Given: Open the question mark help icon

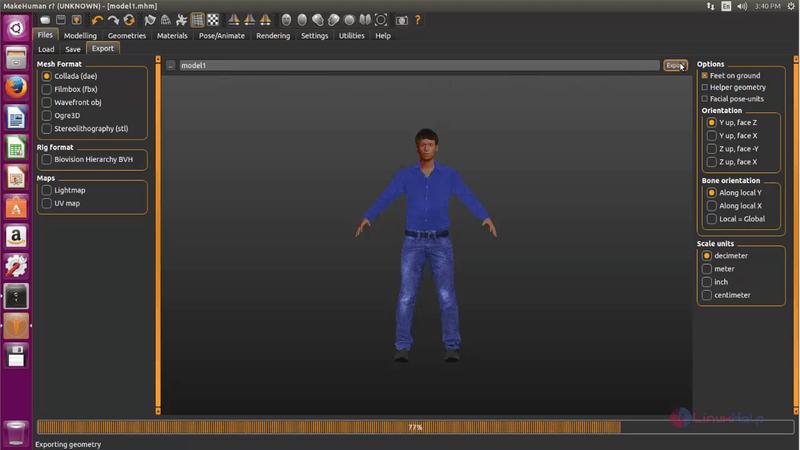Looking at the screenshot, I should tap(417, 19).
